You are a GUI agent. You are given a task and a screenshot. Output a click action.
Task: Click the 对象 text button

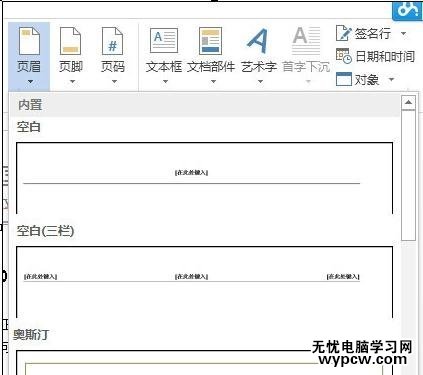(x=367, y=79)
